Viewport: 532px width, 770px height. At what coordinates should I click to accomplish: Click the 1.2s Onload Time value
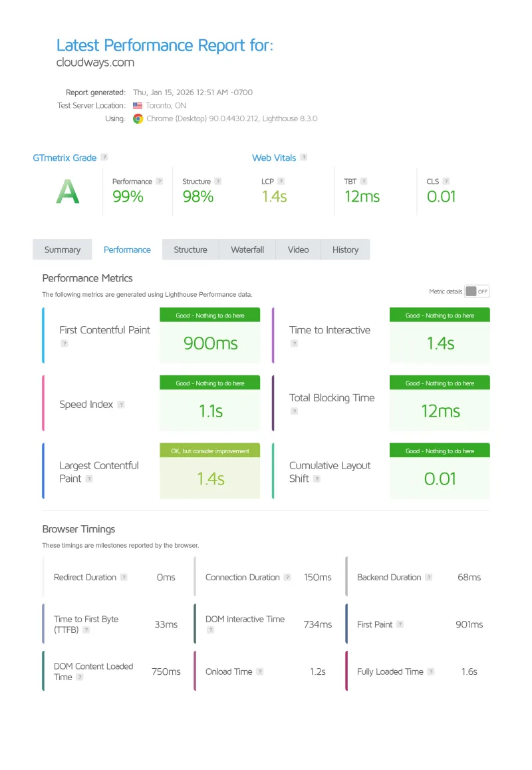[x=317, y=672]
